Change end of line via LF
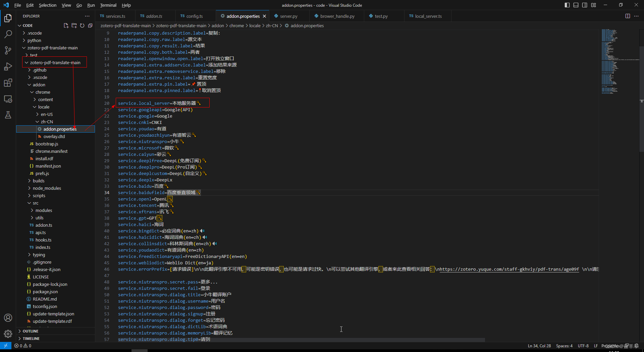Viewport: 644px width, 352px height. (596, 346)
